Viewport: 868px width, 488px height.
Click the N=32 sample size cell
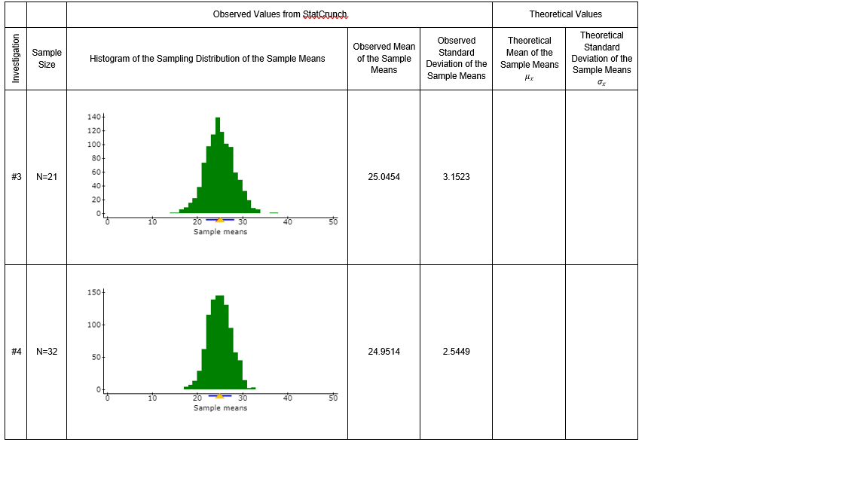tap(46, 351)
